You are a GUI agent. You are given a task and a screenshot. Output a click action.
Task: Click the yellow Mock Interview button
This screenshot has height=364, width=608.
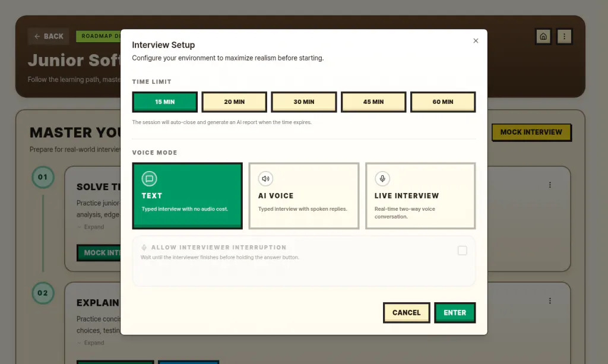(x=531, y=132)
